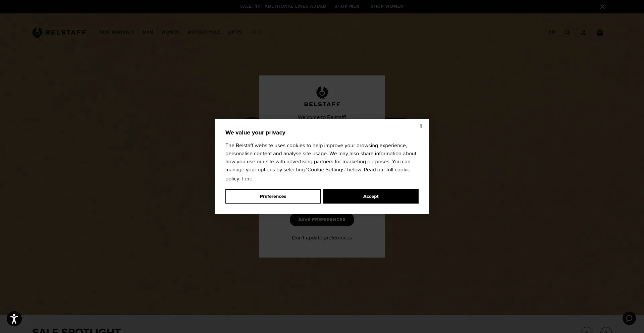Open cookie Preferences settings
The image size is (644, 333).
273,196
